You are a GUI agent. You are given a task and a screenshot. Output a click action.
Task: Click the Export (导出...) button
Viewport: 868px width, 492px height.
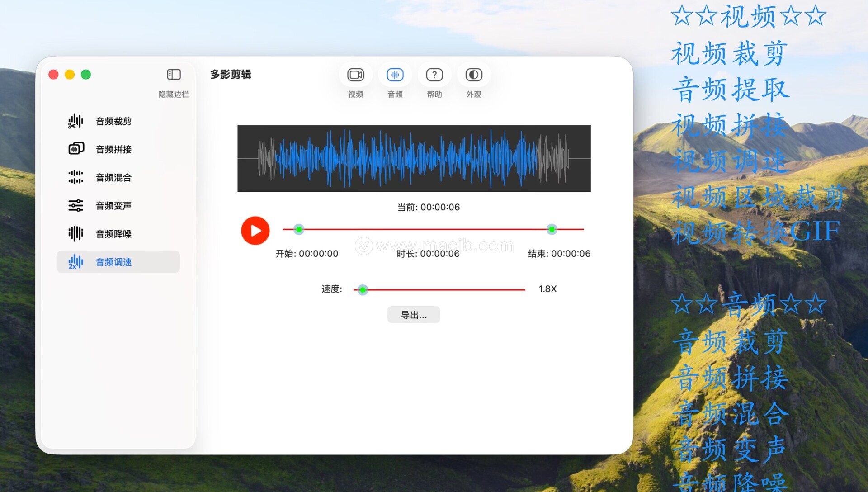(413, 315)
